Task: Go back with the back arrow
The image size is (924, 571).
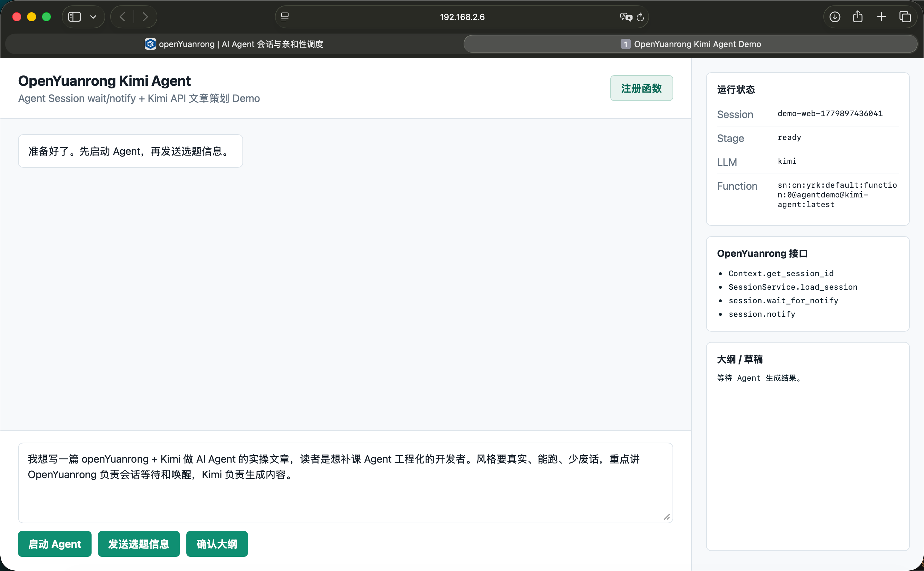Action: [122, 17]
